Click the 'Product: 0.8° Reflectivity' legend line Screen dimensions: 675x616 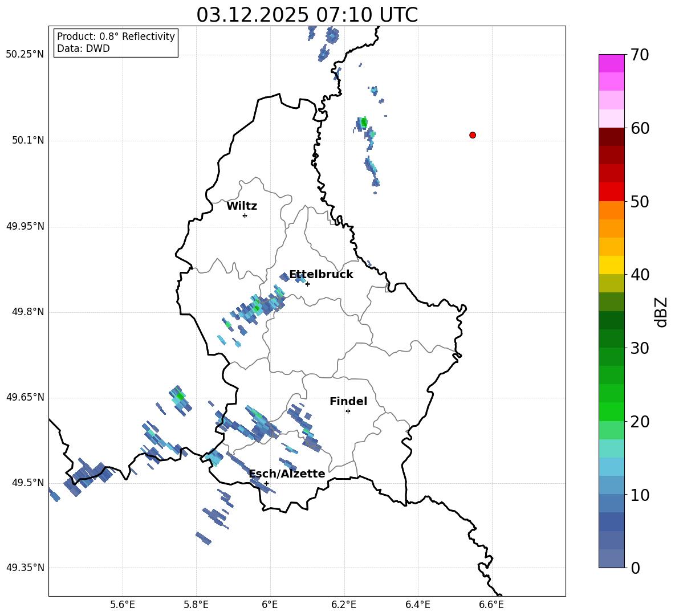pyautogui.click(x=116, y=36)
